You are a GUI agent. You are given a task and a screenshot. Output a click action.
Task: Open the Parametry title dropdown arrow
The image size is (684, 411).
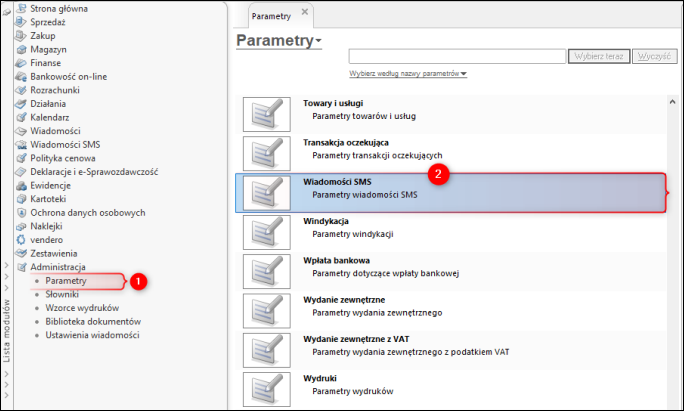point(319,42)
